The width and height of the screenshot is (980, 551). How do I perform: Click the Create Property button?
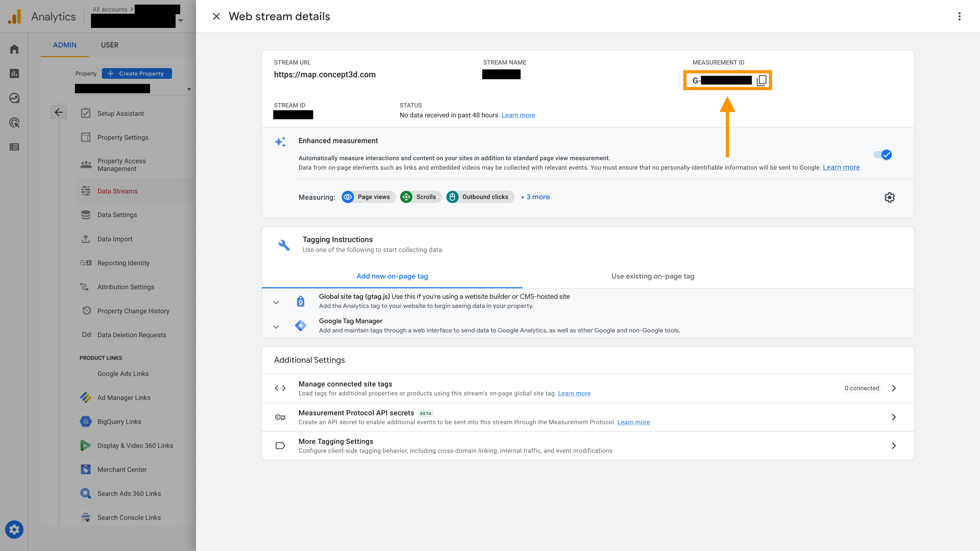coord(137,73)
